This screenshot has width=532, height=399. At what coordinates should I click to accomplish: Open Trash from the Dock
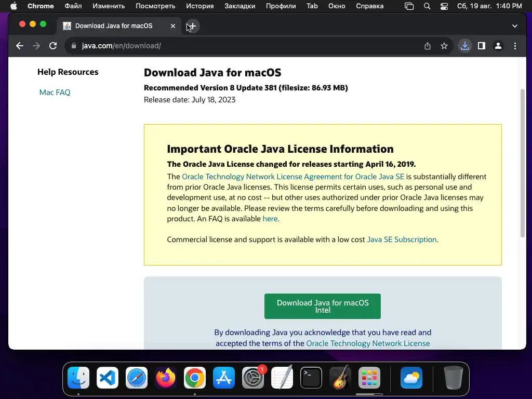click(453, 378)
